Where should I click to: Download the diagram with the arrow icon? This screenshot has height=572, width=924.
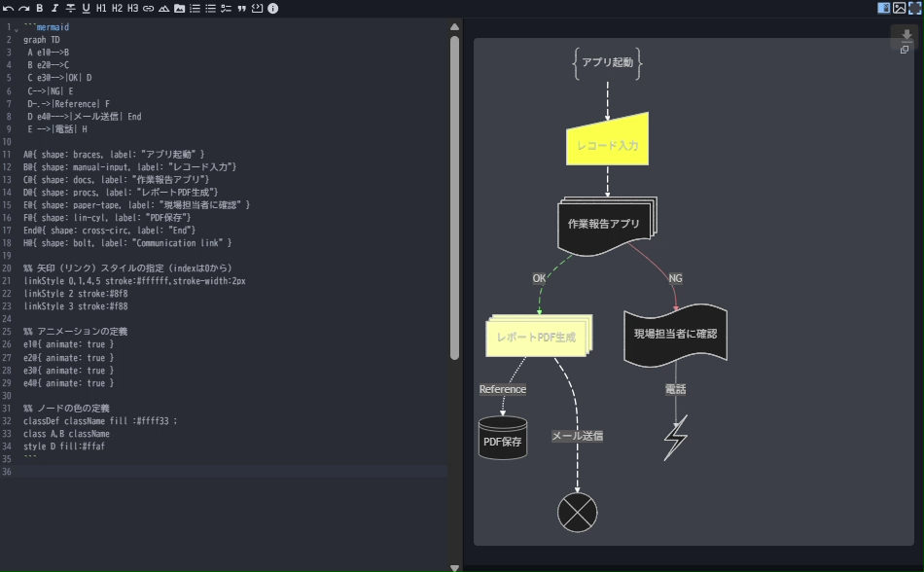tap(906, 35)
